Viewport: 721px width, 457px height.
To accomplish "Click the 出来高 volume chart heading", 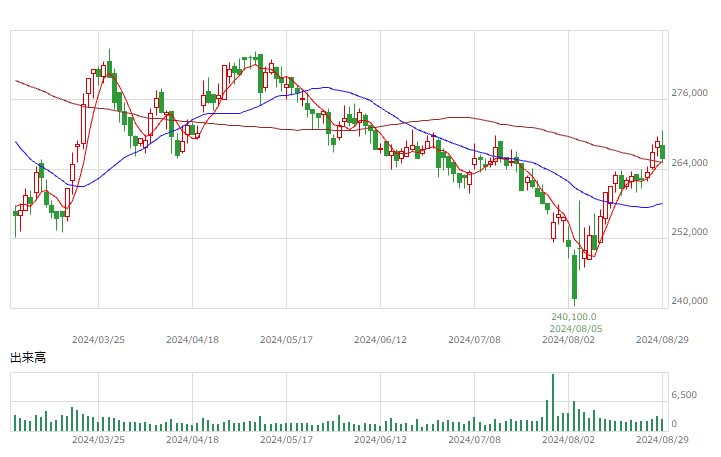I will (28, 358).
